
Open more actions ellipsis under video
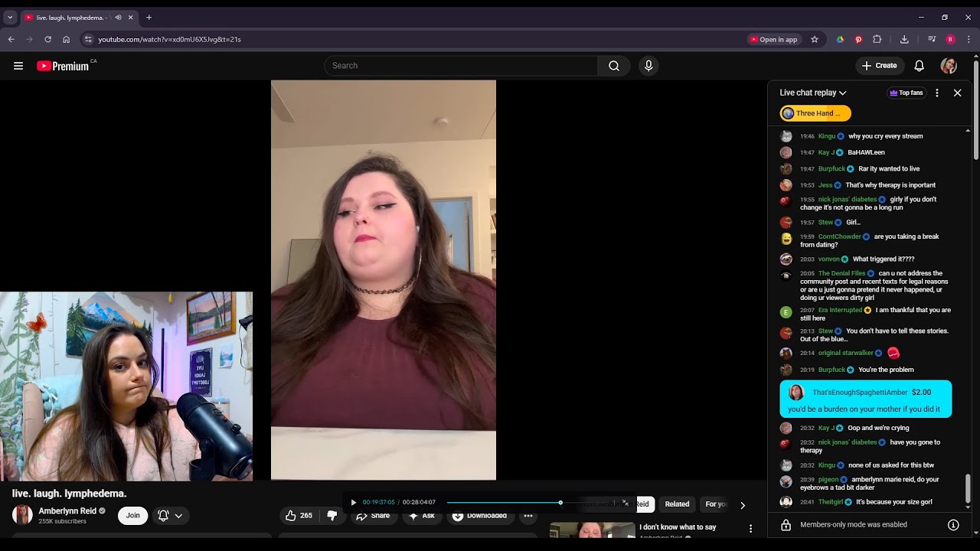coord(528,516)
